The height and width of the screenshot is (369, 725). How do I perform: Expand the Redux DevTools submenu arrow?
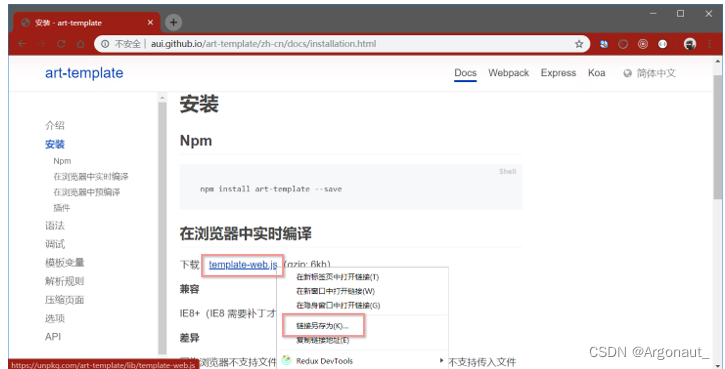coord(442,360)
